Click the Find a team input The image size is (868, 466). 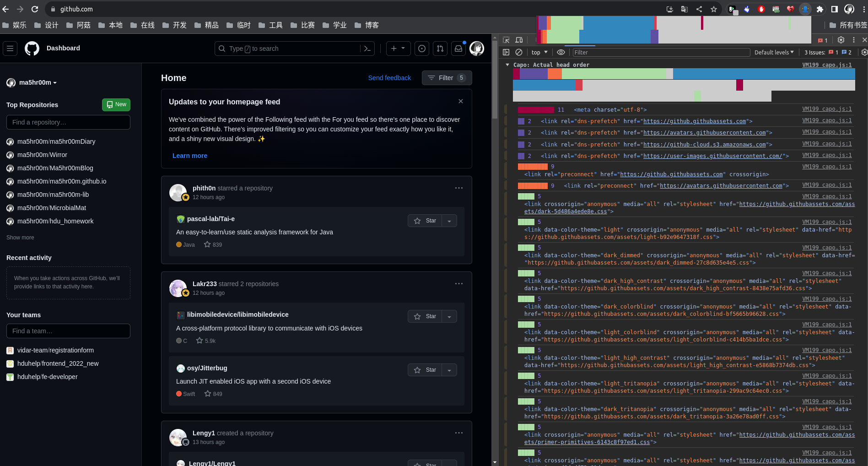coord(68,331)
